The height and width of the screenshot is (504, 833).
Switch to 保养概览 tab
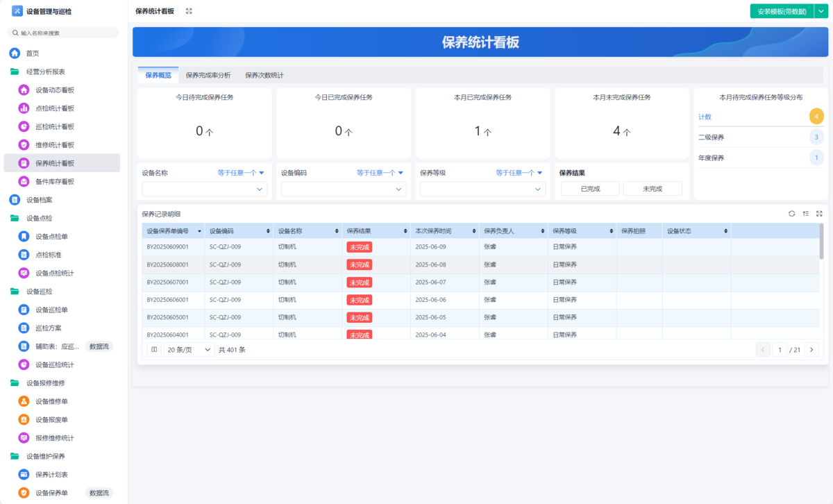point(158,75)
